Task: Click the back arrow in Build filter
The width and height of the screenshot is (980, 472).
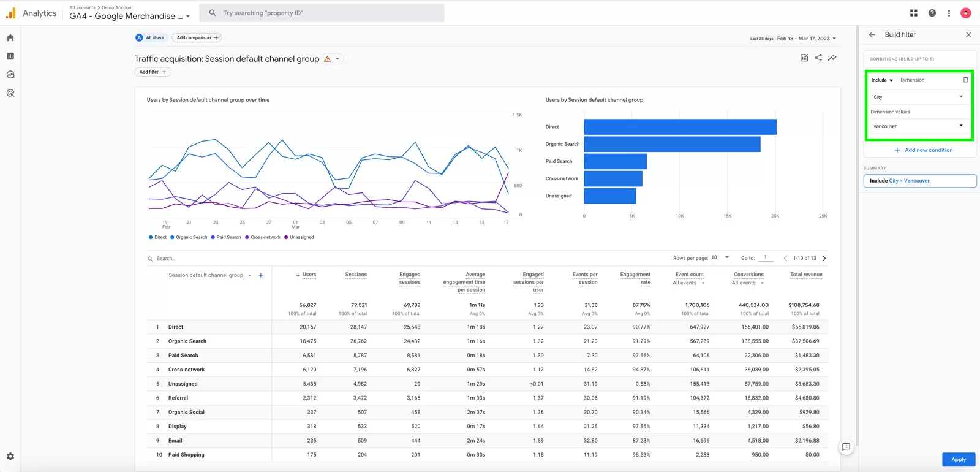Action: point(872,35)
